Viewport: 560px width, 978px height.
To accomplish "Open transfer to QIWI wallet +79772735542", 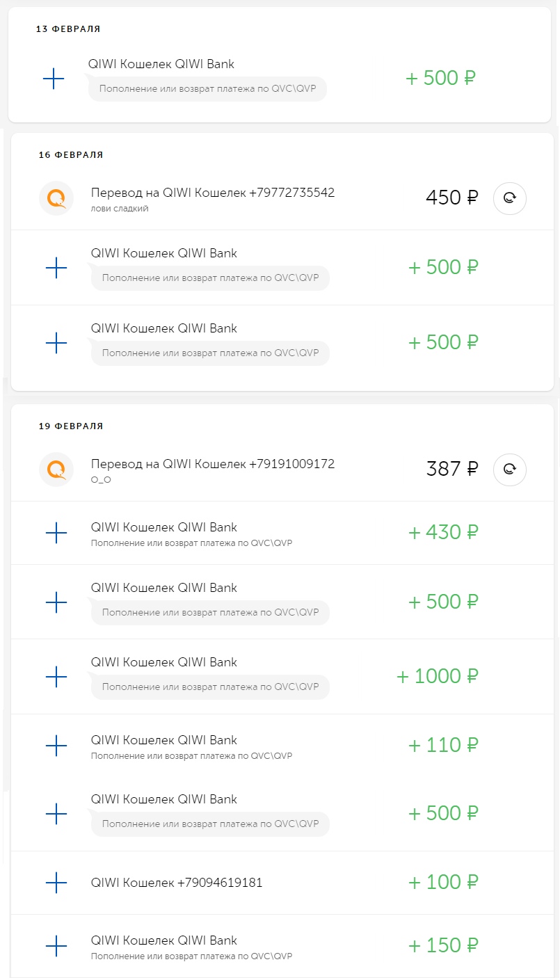I will coord(212,193).
